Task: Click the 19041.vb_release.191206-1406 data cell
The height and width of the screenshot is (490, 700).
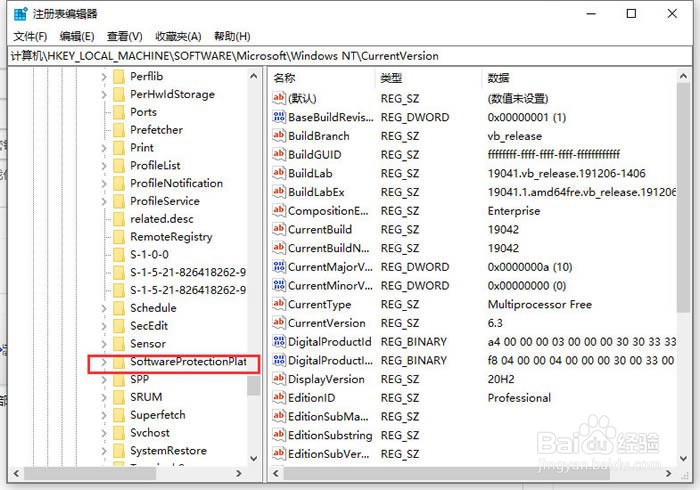Action: tap(567, 173)
